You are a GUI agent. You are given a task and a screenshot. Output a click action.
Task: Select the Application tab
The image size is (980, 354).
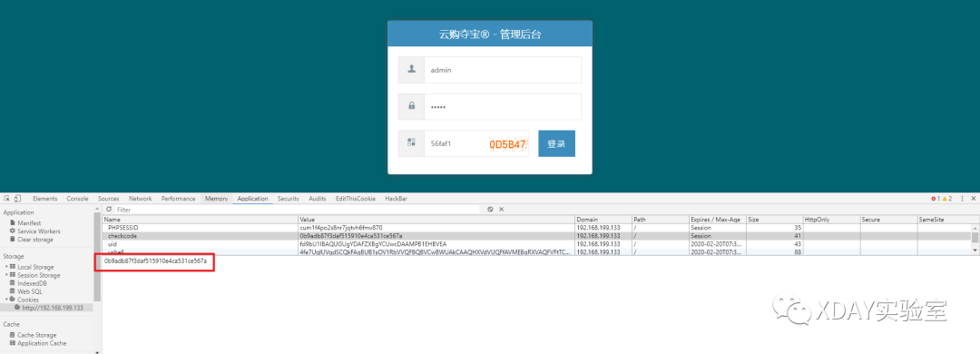coord(252,198)
